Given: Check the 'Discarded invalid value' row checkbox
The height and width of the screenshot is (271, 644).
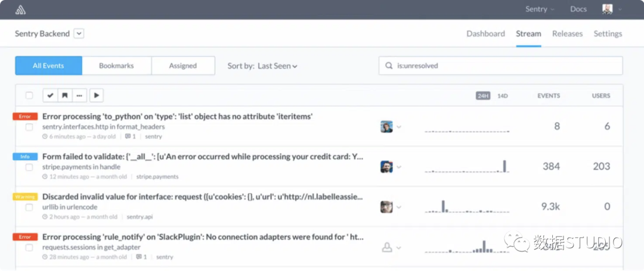Looking at the screenshot, I should [29, 207].
